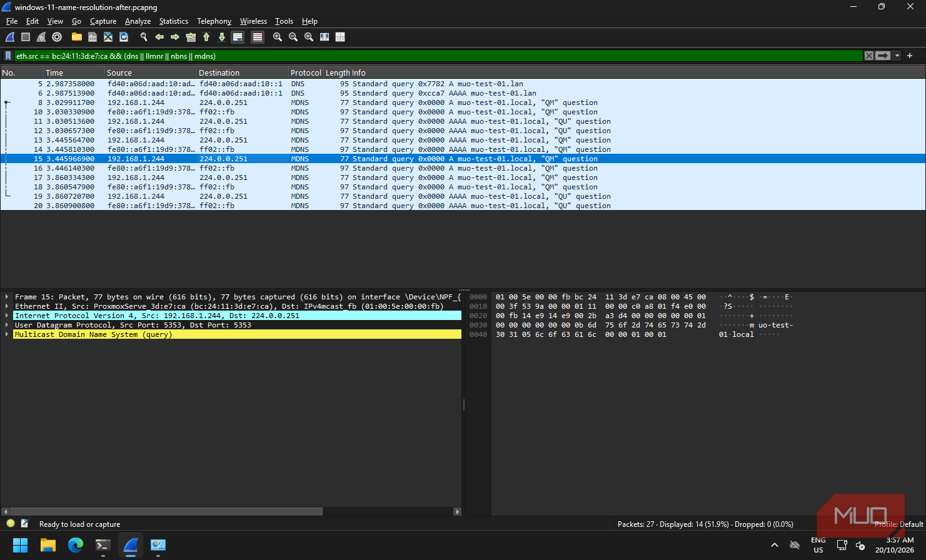Select packet 5 DNS query row
The height and width of the screenshot is (560, 926).
coord(463,84)
